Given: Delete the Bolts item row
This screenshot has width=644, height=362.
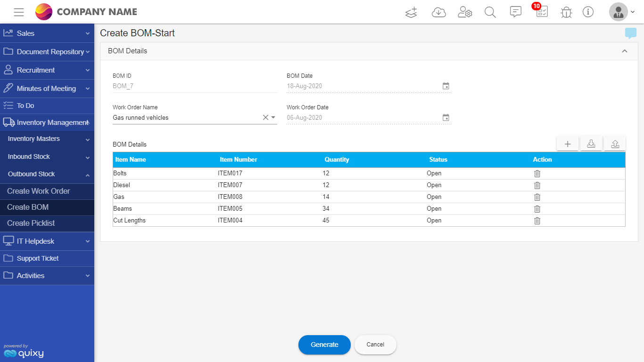Looking at the screenshot, I should click(537, 173).
